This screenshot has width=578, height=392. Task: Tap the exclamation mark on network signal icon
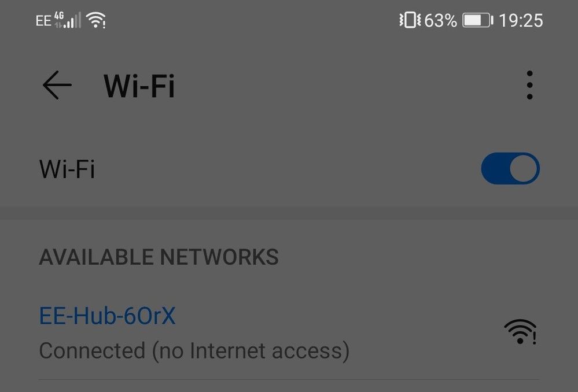coord(535,337)
